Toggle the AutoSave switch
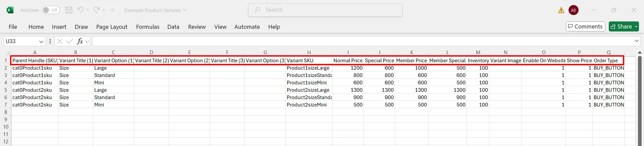The image size is (644, 146). [x=51, y=10]
